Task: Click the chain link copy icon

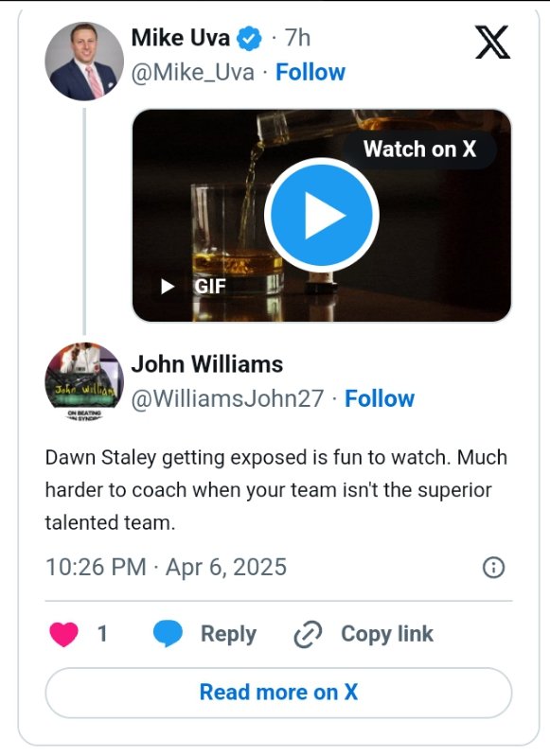Action: (308, 634)
